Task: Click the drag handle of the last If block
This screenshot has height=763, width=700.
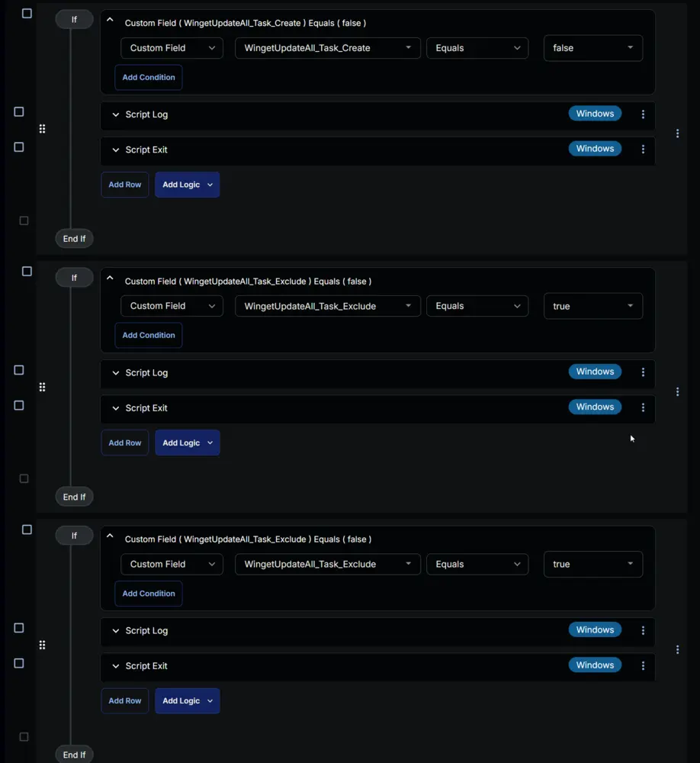Action: (x=43, y=645)
